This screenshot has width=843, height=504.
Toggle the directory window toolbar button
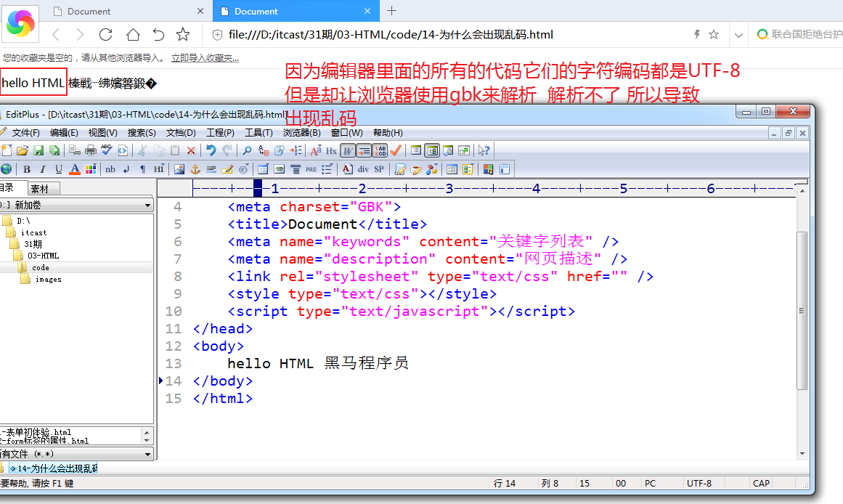point(432,150)
